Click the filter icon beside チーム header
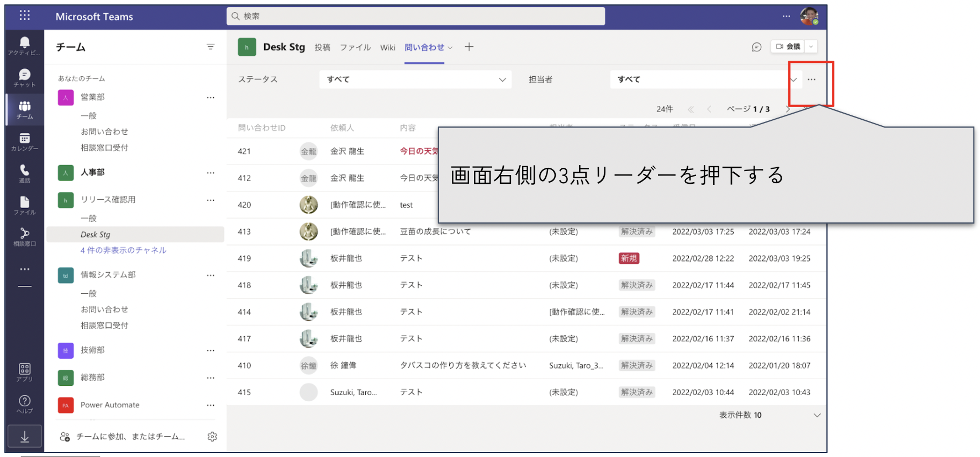980x457 pixels. point(210,47)
